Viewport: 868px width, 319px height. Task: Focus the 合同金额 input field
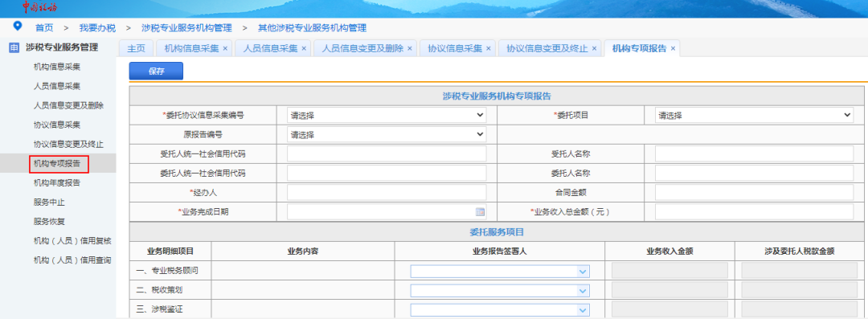click(x=754, y=193)
